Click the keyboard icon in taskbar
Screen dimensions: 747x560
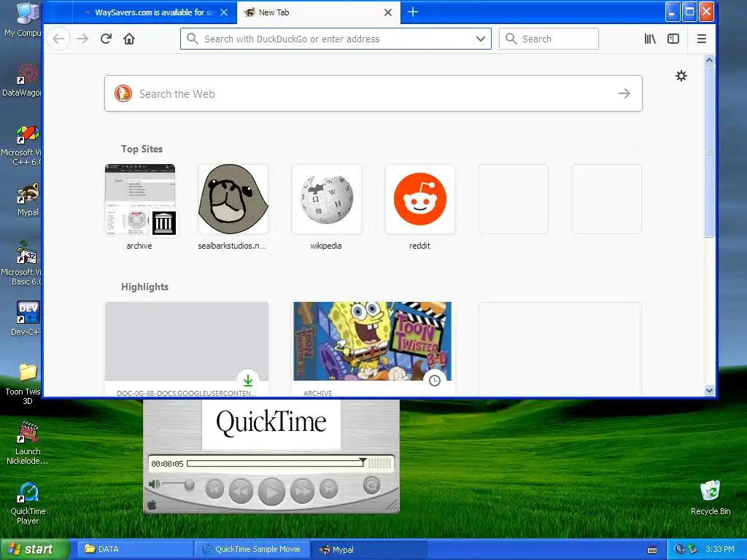652,550
